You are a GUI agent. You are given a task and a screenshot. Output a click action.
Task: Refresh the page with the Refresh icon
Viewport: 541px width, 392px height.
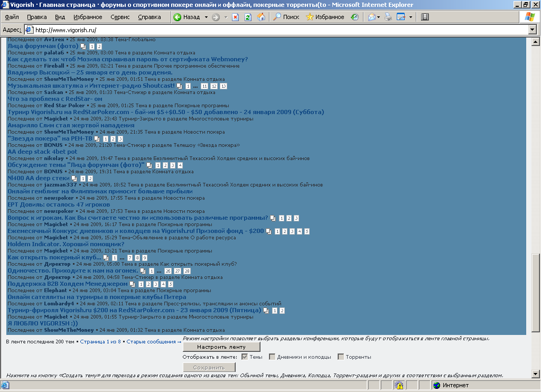point(248,17)
